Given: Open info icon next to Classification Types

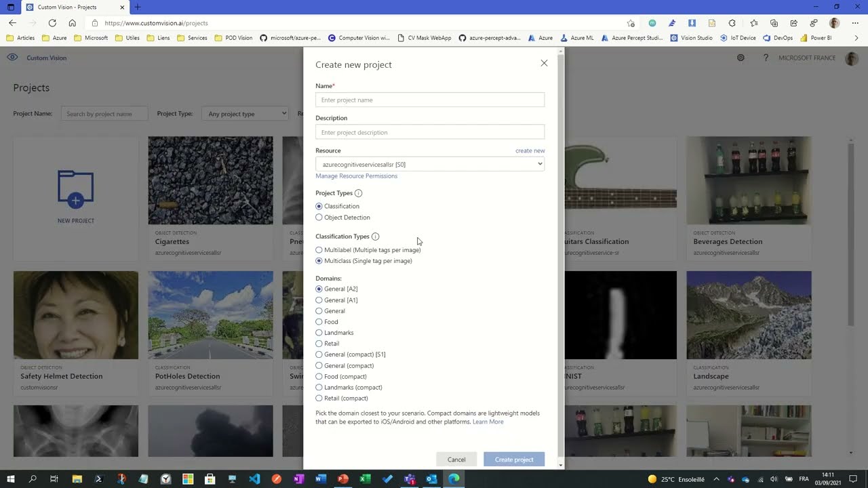Looking at the screenshot, I should pos(375,237).
